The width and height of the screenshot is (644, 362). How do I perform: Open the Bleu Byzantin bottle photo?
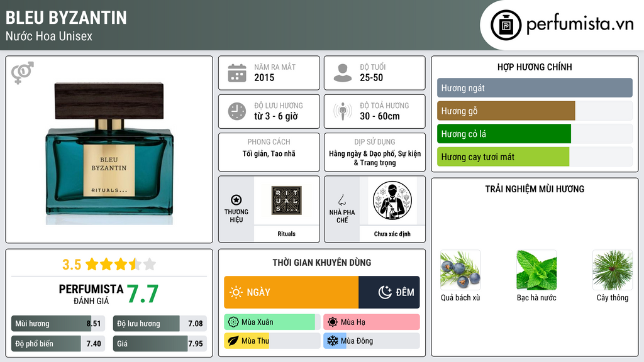pos(109,153)
